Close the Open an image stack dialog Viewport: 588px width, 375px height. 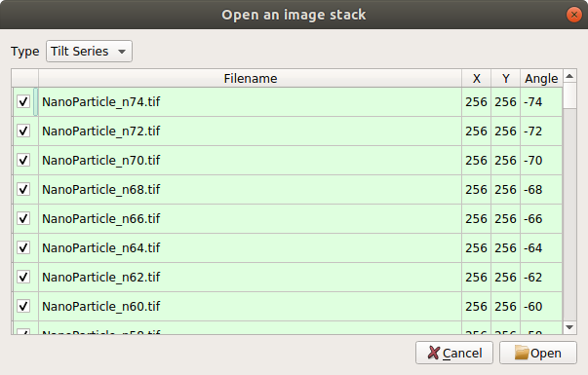pos(573,15)
